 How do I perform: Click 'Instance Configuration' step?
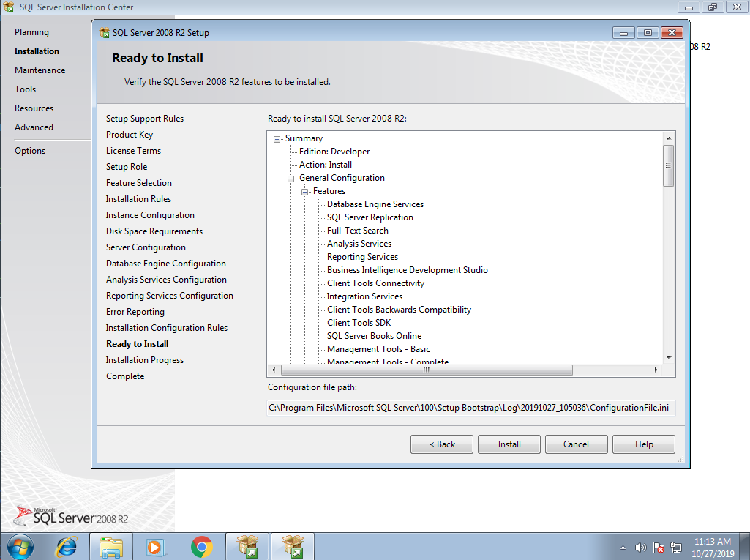150,215
